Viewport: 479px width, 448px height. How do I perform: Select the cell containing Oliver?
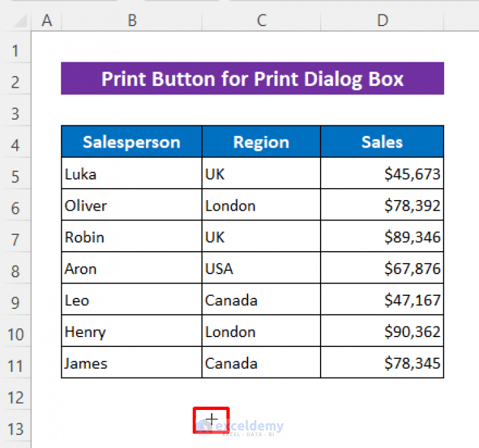coord(132,205)
